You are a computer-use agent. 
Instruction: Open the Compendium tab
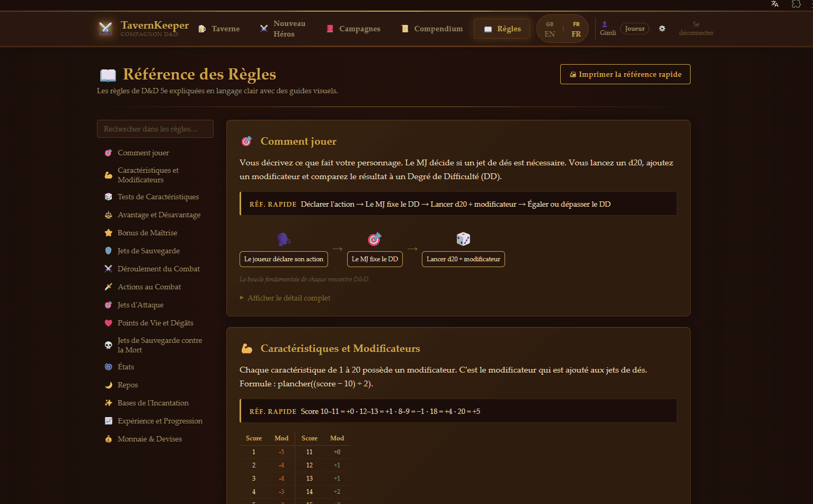[x=432, y=29]
